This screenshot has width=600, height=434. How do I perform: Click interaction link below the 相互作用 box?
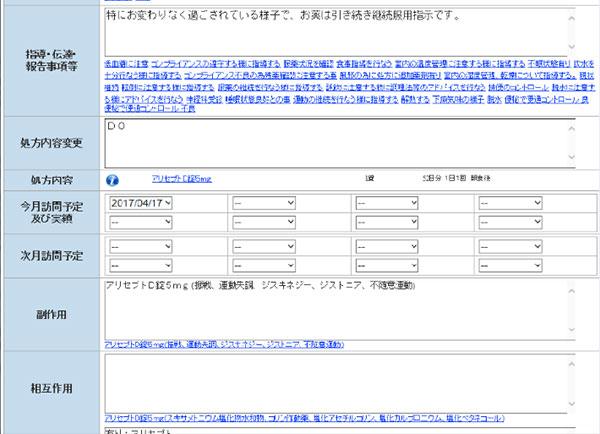(305, 418)
